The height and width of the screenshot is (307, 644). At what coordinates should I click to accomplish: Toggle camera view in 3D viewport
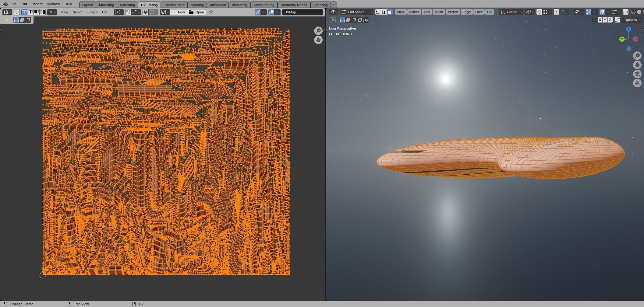tap(637, 74)
